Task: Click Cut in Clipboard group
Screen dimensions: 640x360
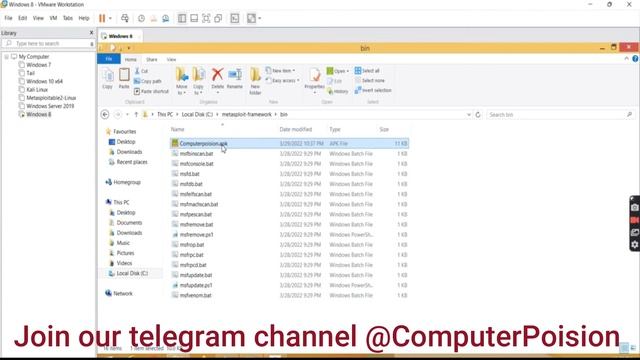Action: click(x=141, y=71)
